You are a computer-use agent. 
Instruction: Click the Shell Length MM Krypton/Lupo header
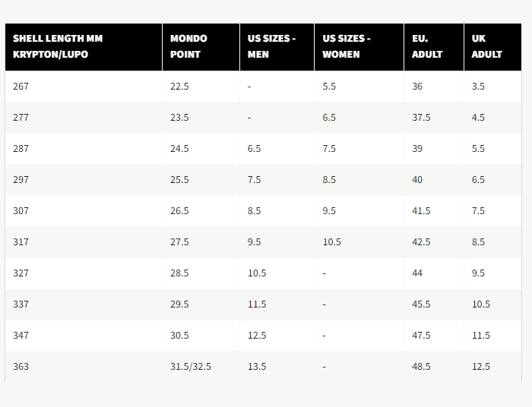tap(58, 46)
